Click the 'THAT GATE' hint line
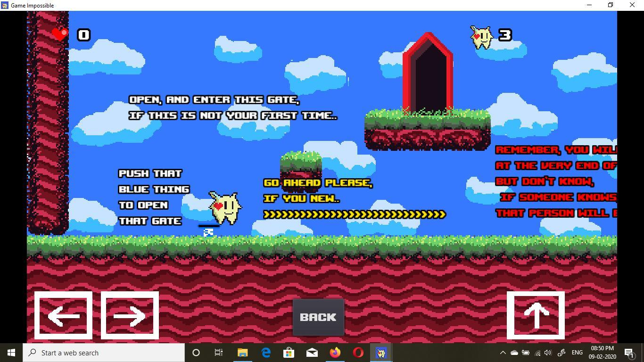This screenshot has width=644, height=362. coord(150,221)
